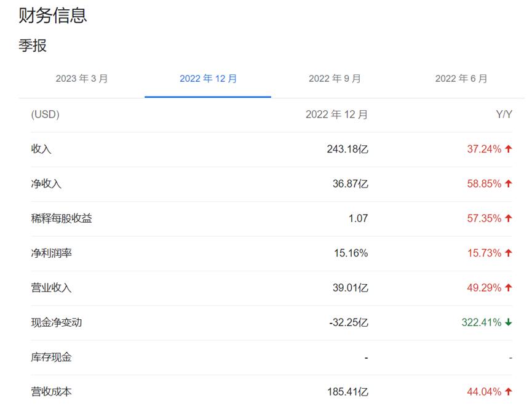This screenshot has width=532, height=414.
Task: Click the red up arrow beside 收入 37.24%
Action: click(507, 148)
